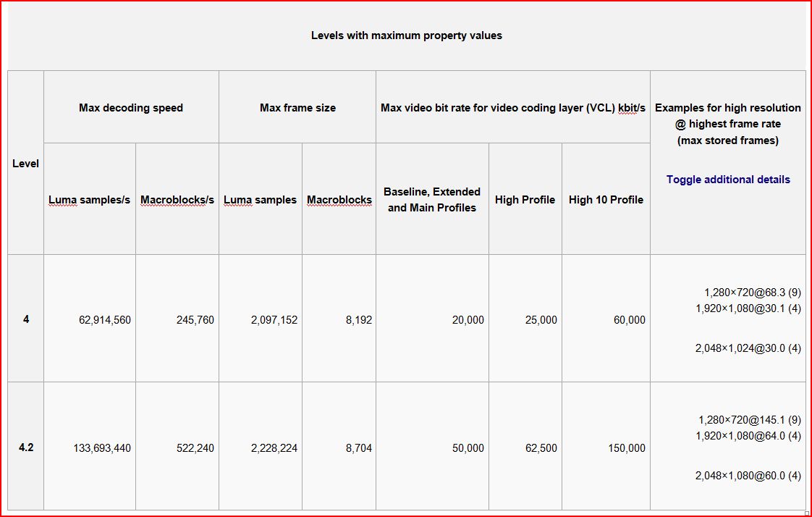Click the Level column header

pyautogui.click(x=25, y=164)
